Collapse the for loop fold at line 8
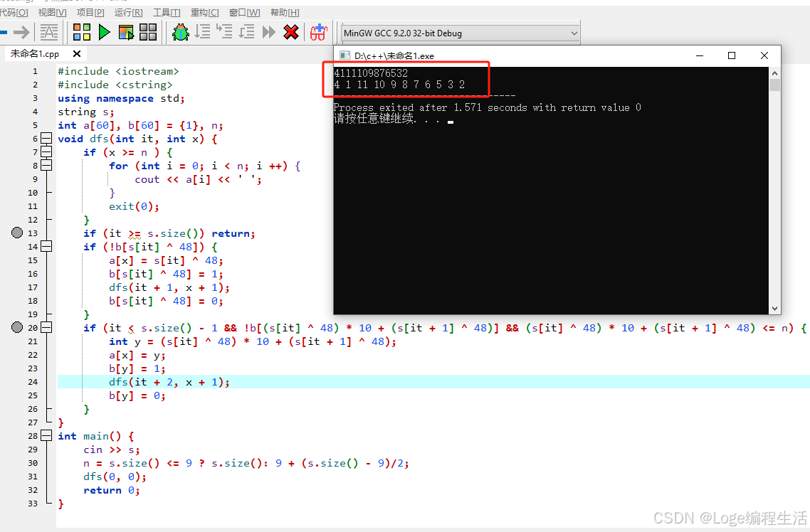Viewport: 810px width, 532px height. (46, 165)
